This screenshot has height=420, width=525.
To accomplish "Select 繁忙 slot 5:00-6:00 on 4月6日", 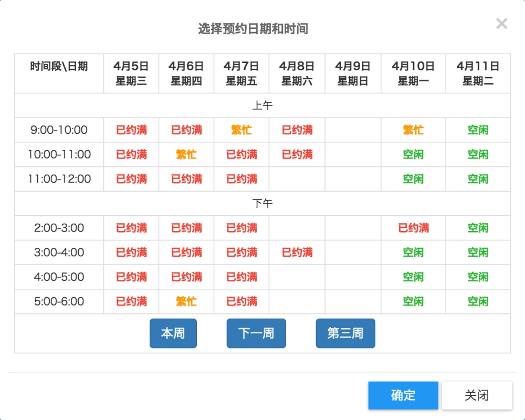I will pos(186,301).
